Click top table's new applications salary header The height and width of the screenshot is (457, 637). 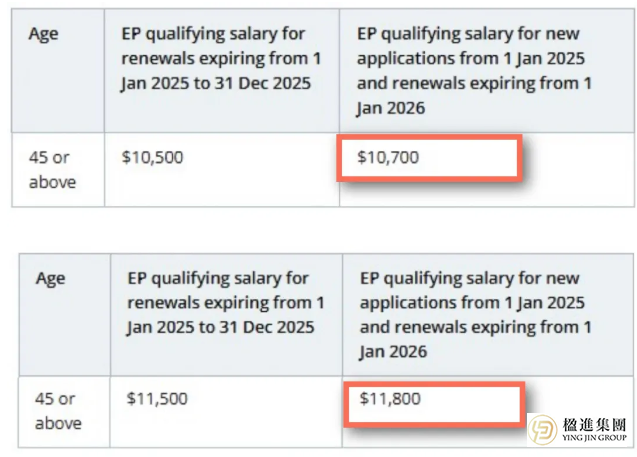[x=474, y=71]
